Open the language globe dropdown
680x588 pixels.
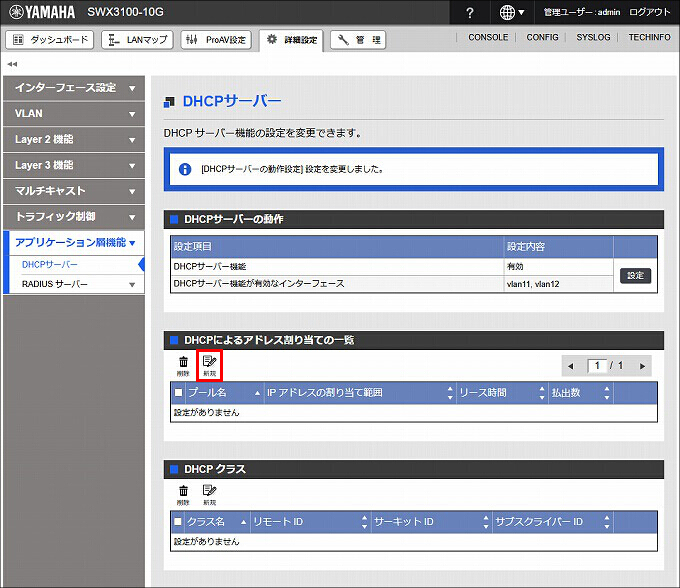512,13
